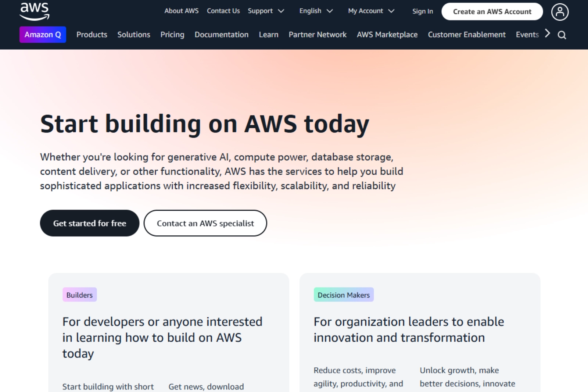The width and height of the screenshot is (588, 392).
Task: Click Get started for free
Action: click(x=89, y=223)
